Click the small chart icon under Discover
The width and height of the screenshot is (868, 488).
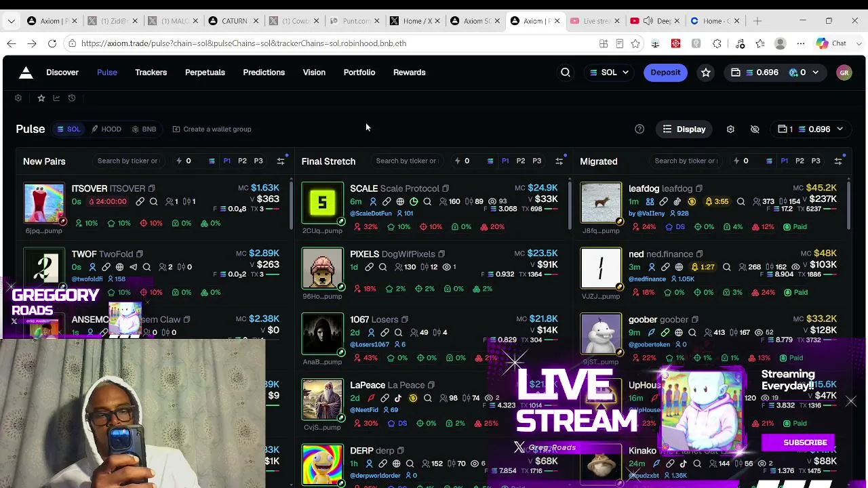(56, 98)
